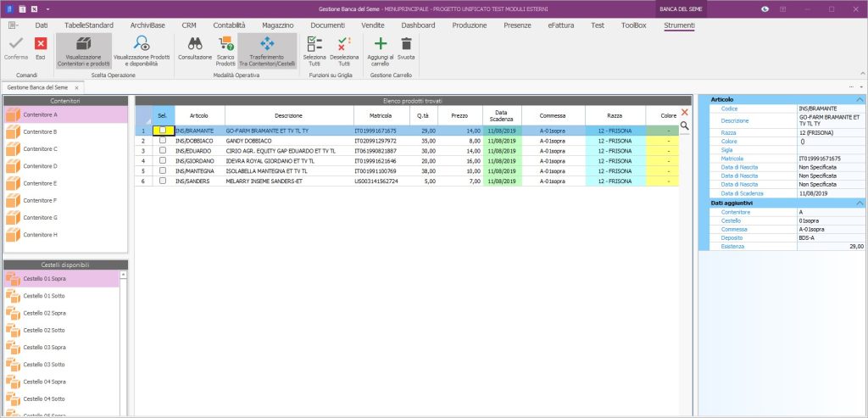This screenshot has height=418, width=868.
Task: Select Contenitore A box icon
Action: pyautogui.click(x=13, y=114)
